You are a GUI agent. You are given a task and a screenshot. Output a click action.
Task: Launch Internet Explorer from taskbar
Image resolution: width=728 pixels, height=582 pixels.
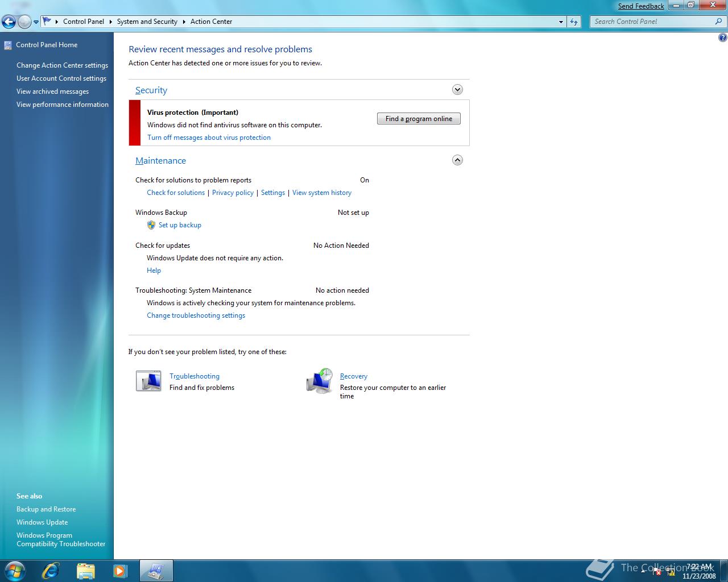click(x=51, y=571)
